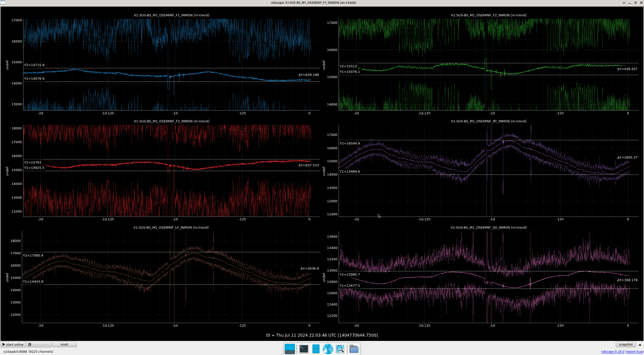This screenshot has height=355, width=644.
Task: Click the F2_INMON plot title
Action: pos(489,15)
